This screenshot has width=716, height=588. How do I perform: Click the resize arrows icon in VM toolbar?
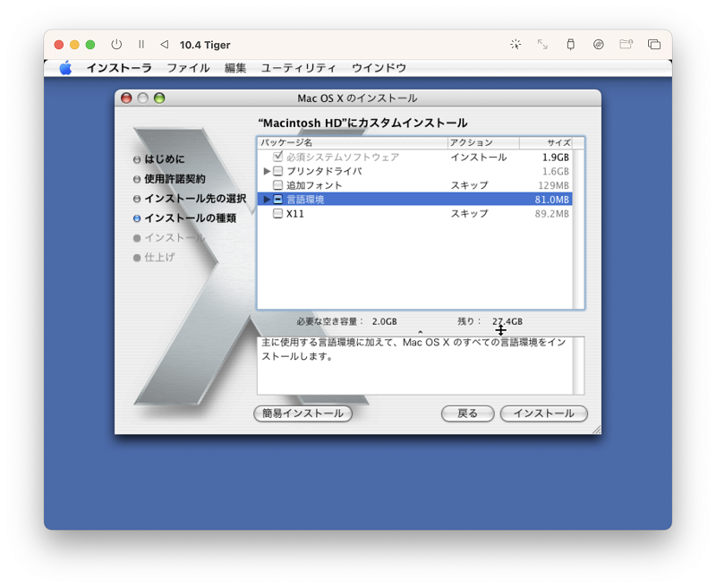(x=542, y=44)
